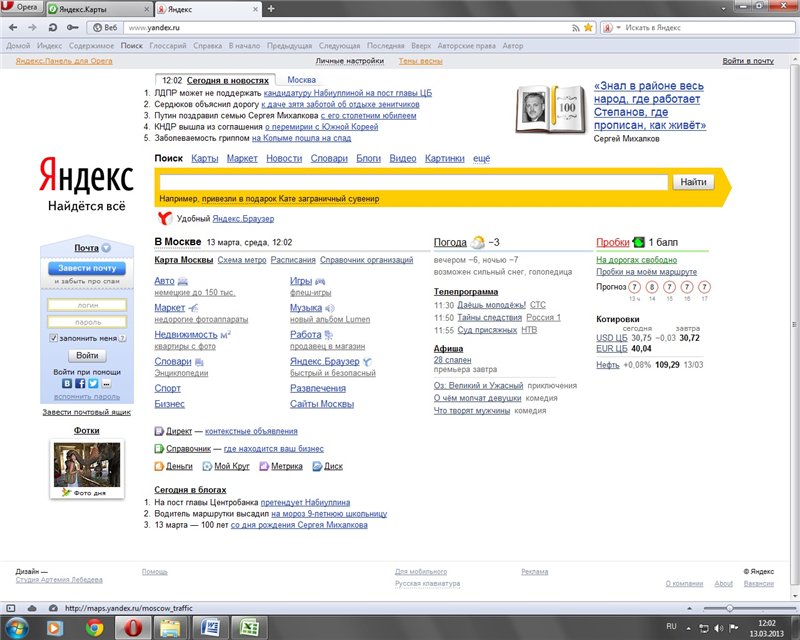
Task: Click the Найти search button
Action: click(x=693, y=182)
